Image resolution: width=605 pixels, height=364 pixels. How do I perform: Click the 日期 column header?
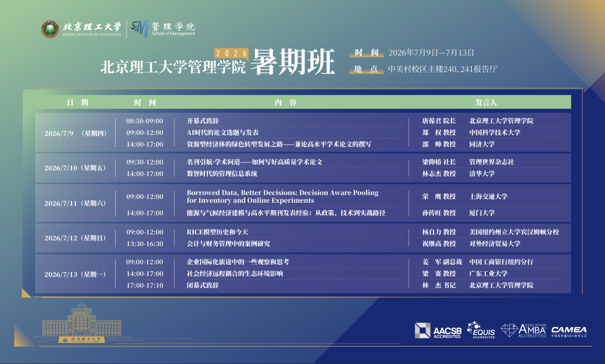point(77,103)
